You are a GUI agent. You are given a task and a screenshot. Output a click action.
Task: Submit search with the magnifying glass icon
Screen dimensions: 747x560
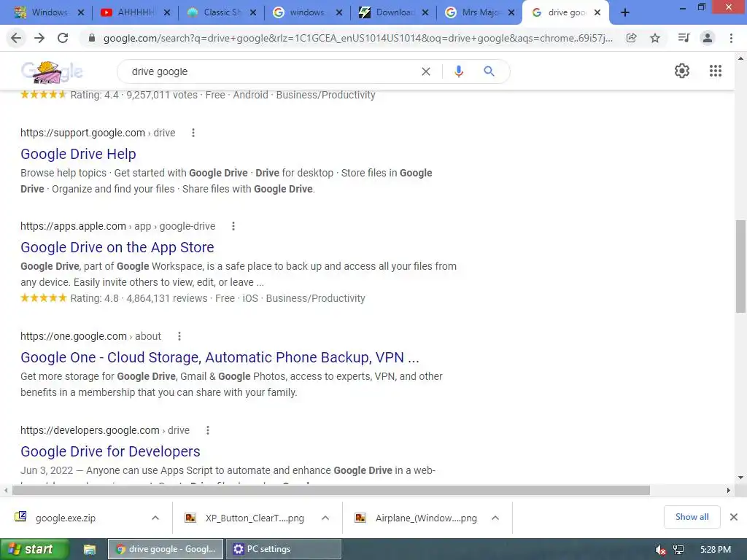point(489,71)
